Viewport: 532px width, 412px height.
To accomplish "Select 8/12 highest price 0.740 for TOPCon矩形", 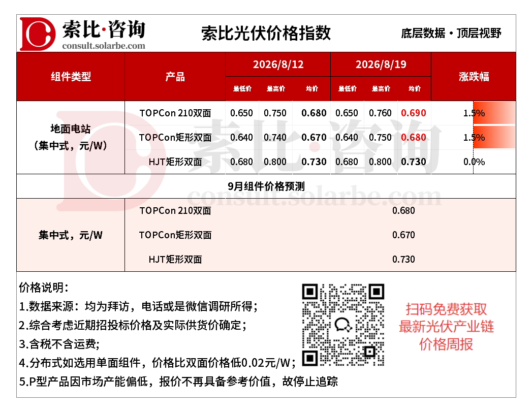I will point(275,138).
